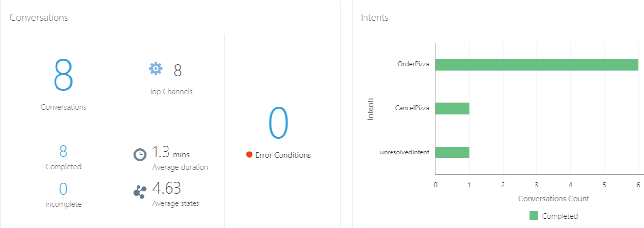644x228 pixels.
Task: Select the OrderPizza bar in chart
Action: tap(536, 64)
